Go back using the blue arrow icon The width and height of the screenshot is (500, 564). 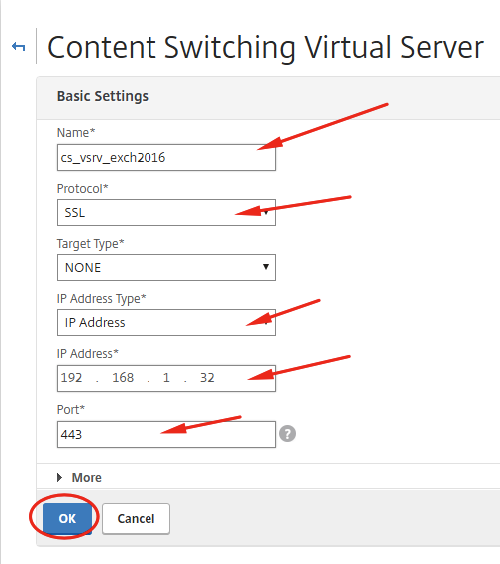point(18,46)
